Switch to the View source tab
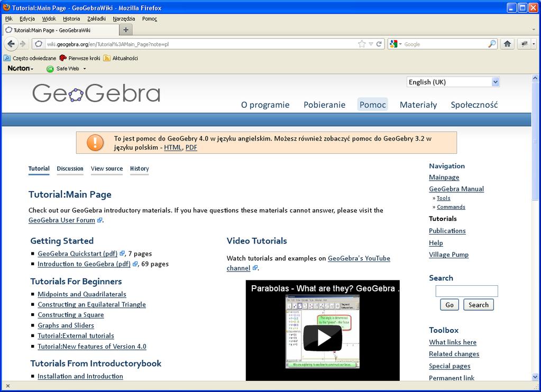Viewport: 541px width, 392px height. coord(107,169)
